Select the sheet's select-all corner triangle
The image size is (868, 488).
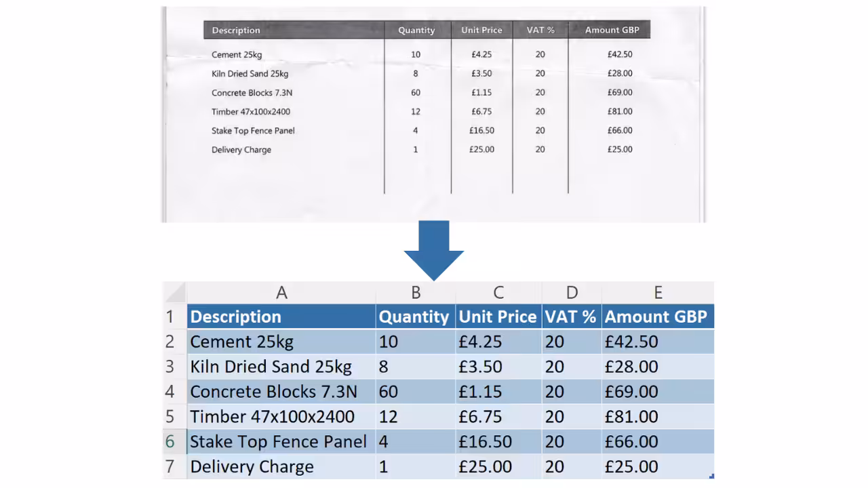pos(175,293)
